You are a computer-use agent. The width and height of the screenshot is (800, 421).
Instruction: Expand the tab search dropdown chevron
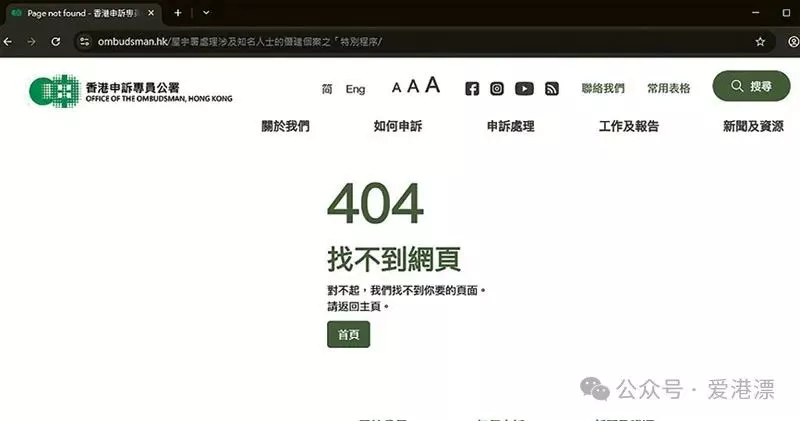206,13
